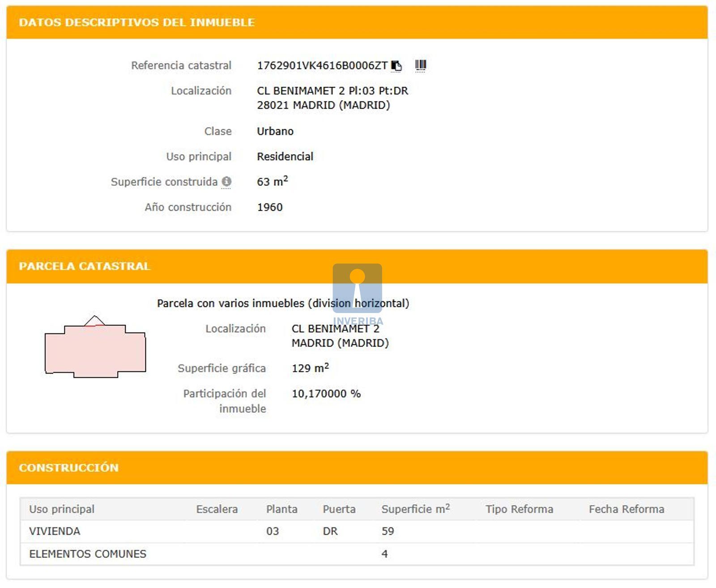Click the Fecha Reforma column header

point(626,509)
